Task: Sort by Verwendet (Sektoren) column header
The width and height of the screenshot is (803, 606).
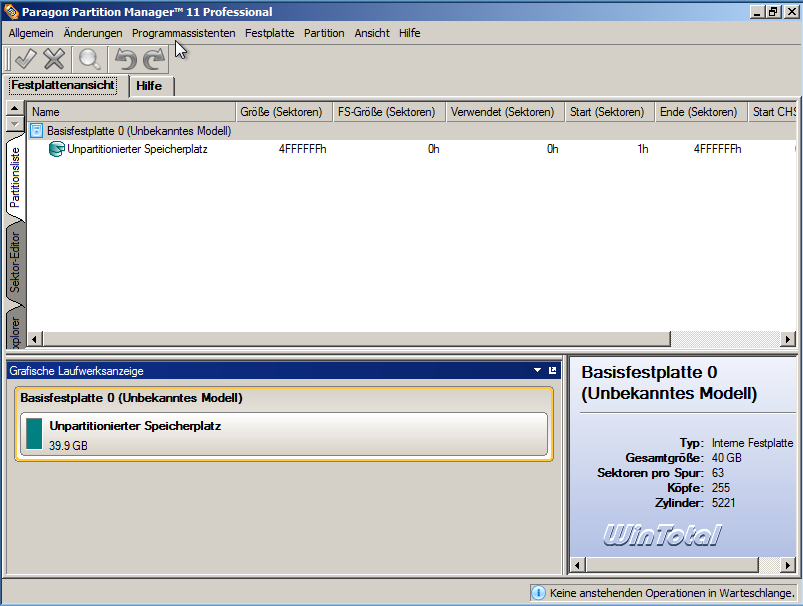Action: [x=505, y=112]
